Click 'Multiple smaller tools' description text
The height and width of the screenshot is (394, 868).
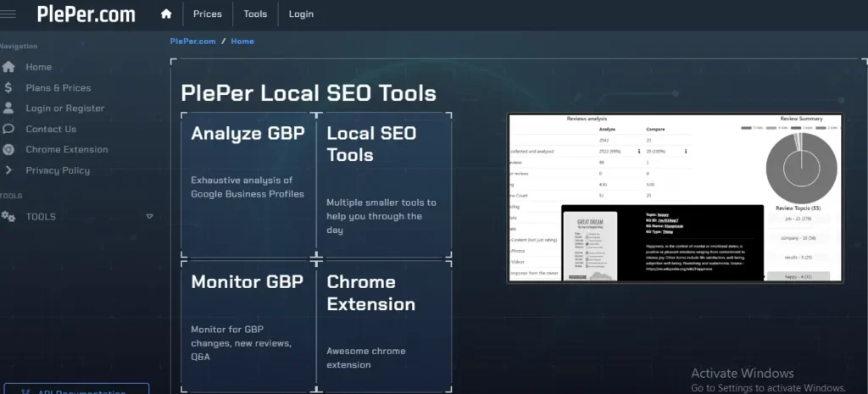tap(381, 216)
